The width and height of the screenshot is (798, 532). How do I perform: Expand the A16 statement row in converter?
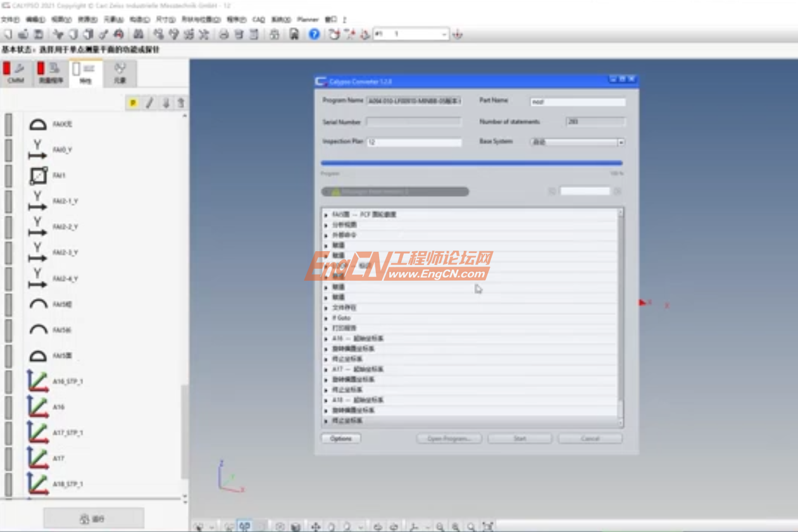(x=327, y=338)
